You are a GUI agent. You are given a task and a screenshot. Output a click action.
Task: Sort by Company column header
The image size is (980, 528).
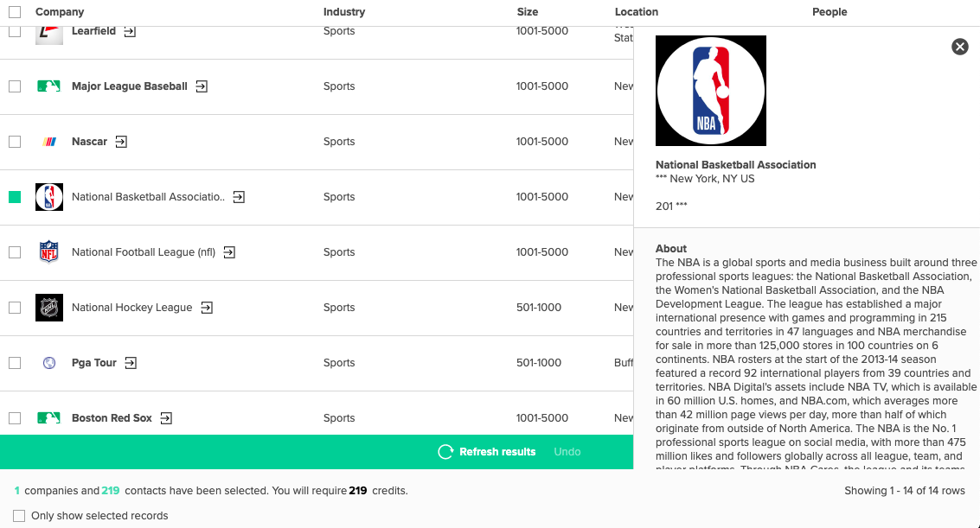click(60, 12)
